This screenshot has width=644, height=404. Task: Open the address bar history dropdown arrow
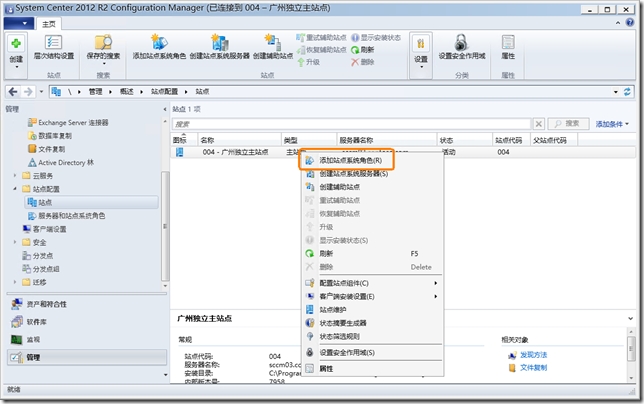pos(616,92)
